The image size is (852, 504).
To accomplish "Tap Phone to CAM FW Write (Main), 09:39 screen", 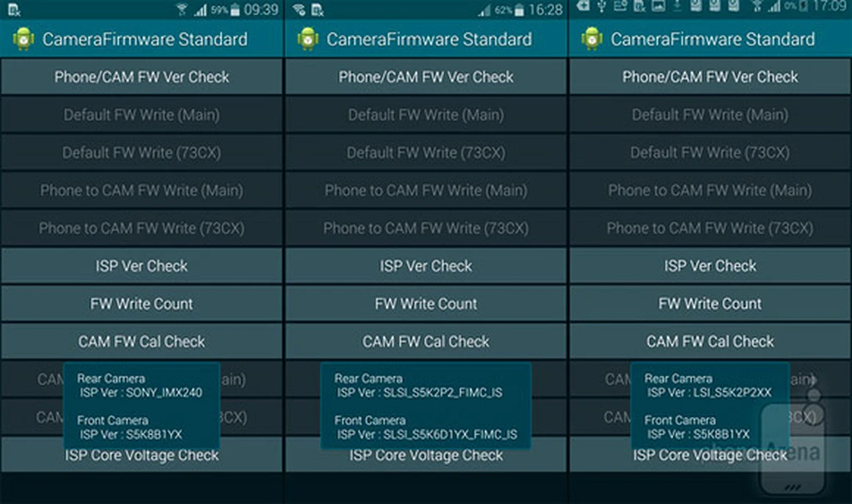I will [x=141, y=190].
